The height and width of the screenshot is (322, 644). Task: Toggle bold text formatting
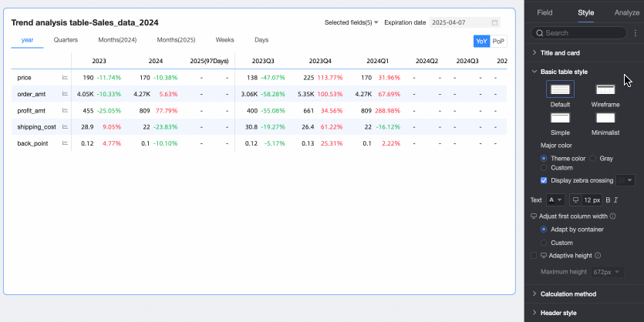coord(608,200)
